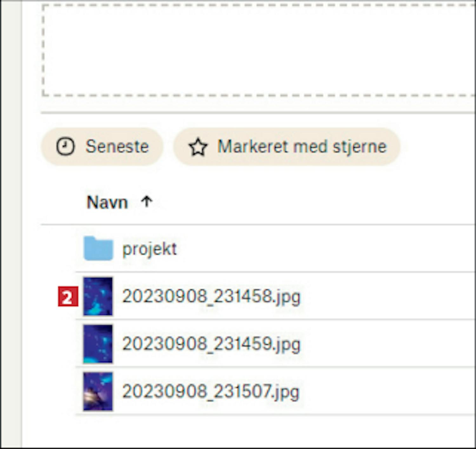Viewport: 476px width, 449px height.
Task: Open the projekt folder name
Action: click(x=149, y=249)
